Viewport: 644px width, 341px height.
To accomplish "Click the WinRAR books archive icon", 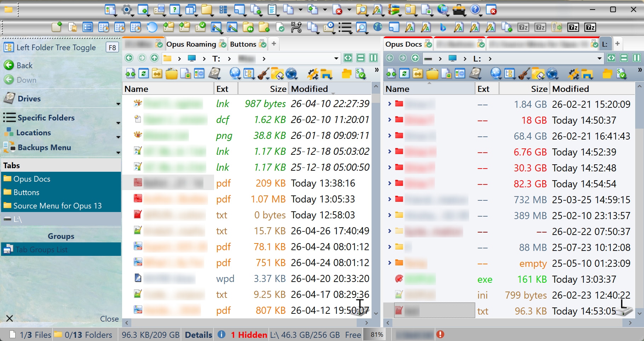I will (x=393, y=10).
